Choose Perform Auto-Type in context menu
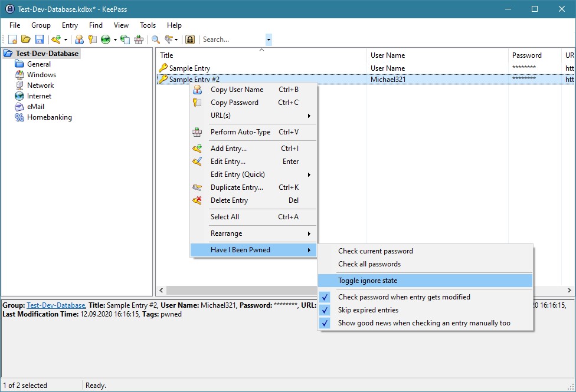The width and height of the screenshot is (576, 392). tap(253, 132)
